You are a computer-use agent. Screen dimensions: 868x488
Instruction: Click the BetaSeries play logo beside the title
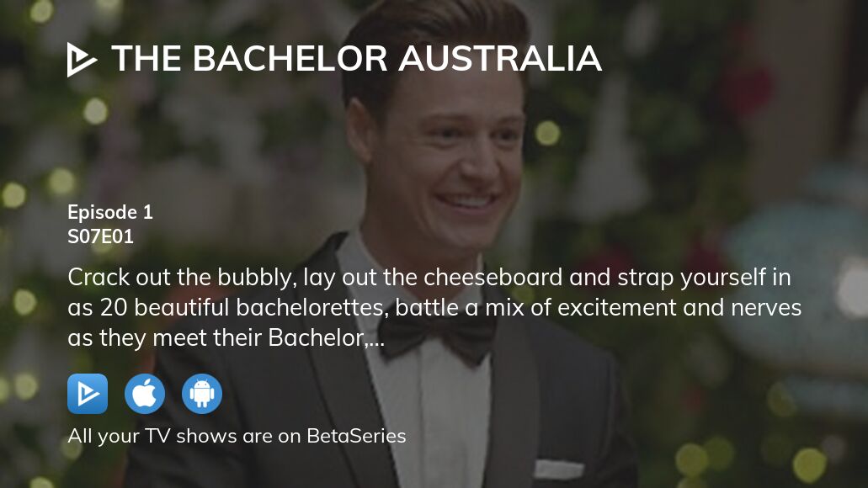(x=82, y=60)
